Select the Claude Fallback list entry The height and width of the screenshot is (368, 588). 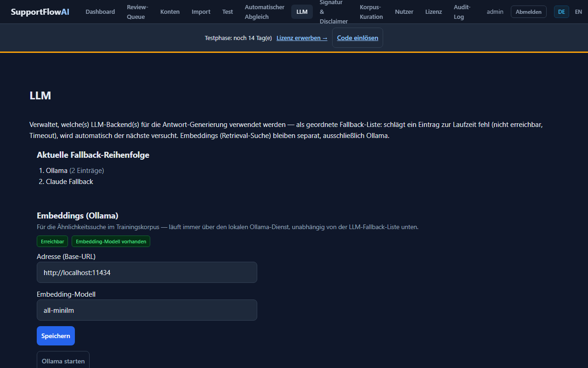tap(69, 182)
